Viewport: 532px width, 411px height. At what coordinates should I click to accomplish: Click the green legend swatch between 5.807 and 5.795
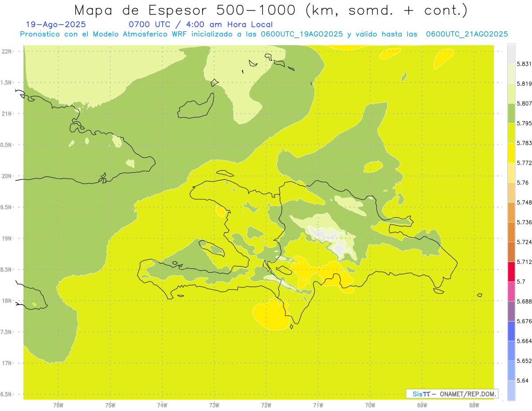[x=511, y=114]
